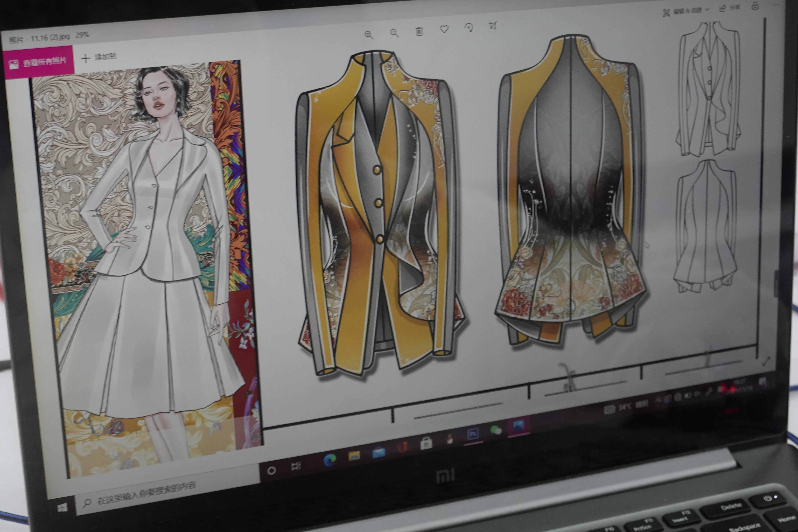Click the zoom in magnifier icon

point(369,35)
